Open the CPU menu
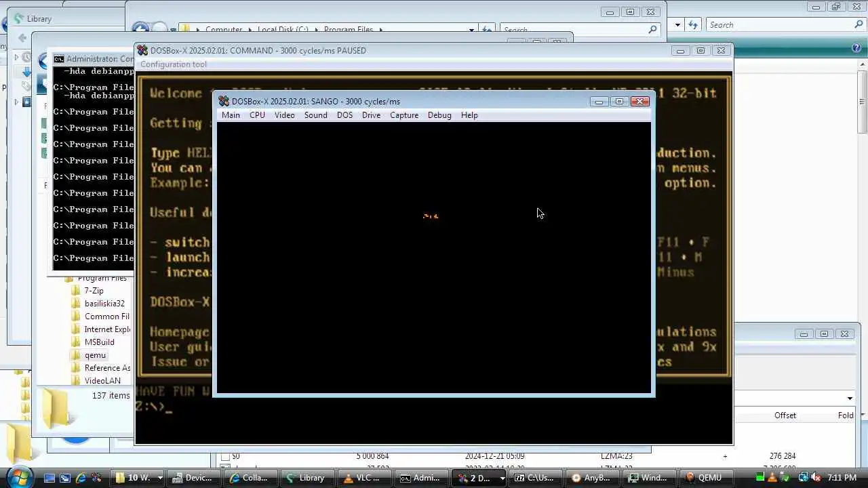 [x=257, y=115]
